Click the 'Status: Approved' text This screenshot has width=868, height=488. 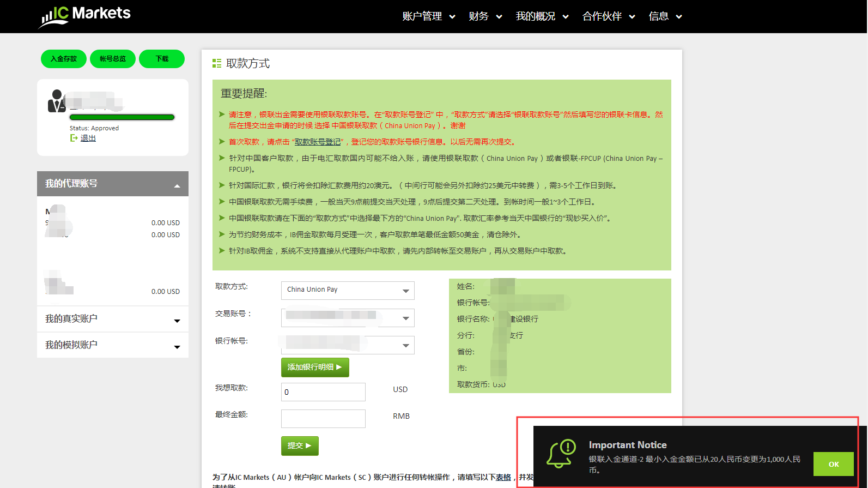(94, 128)
